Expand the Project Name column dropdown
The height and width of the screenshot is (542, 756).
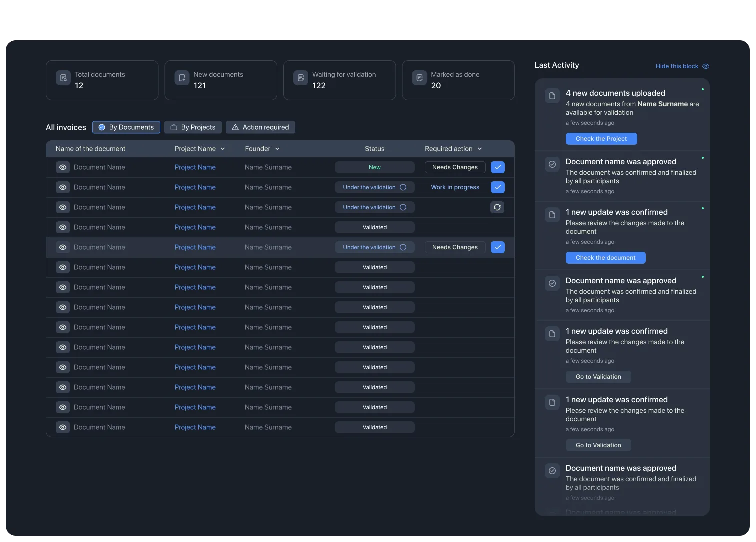pyautogui.click(x=223, y=149)
